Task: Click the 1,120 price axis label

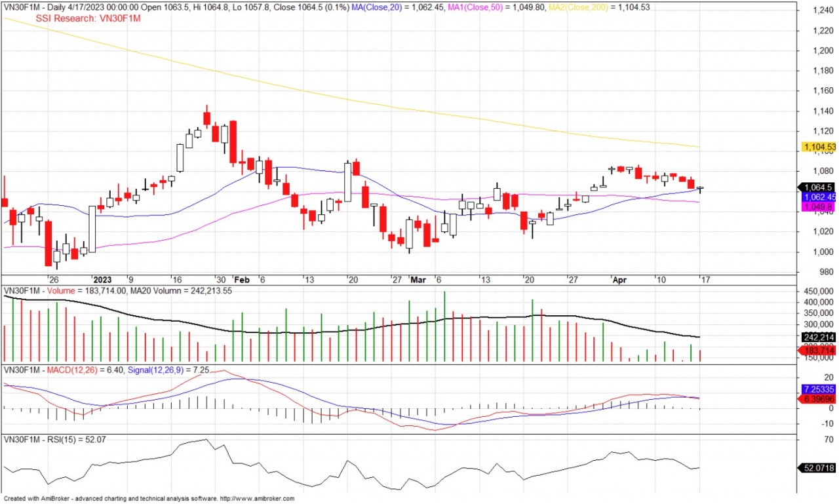Action: coord(822,131)
